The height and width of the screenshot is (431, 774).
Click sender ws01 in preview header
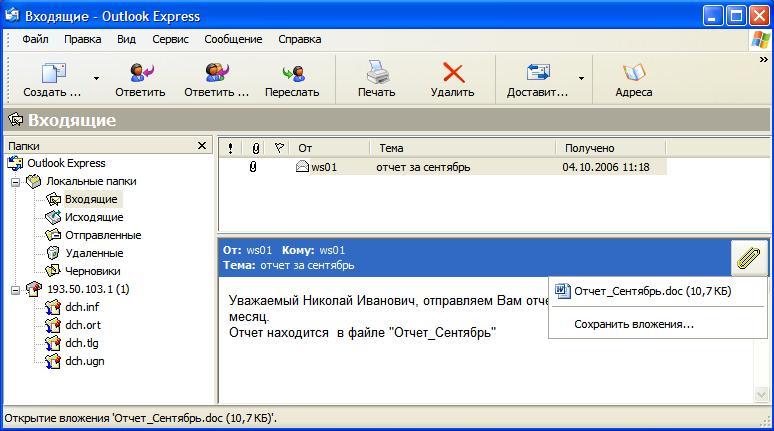click(x=259, y=250)
